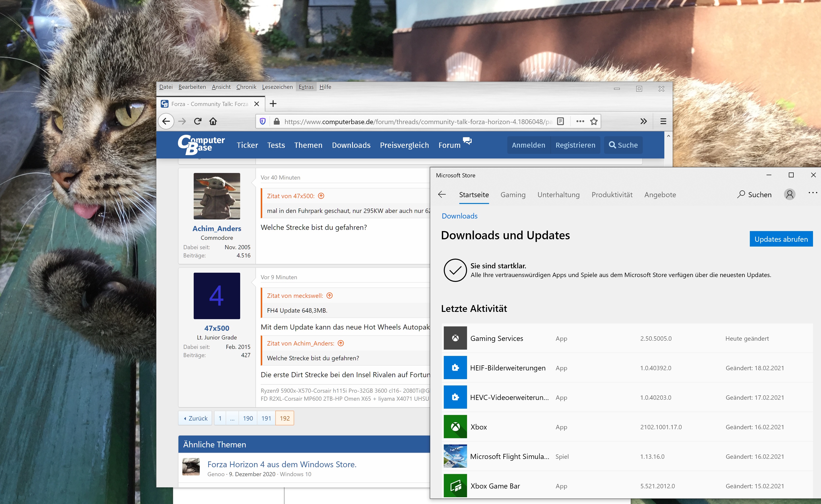The height and width of the screenshot is (504, 821).
Task: Bookmark page with star icon
Action: (x=594, y=121)
